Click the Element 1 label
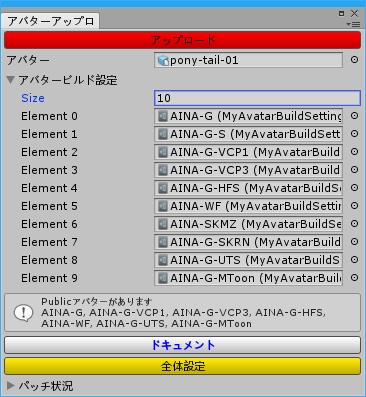 coord(49,134)
